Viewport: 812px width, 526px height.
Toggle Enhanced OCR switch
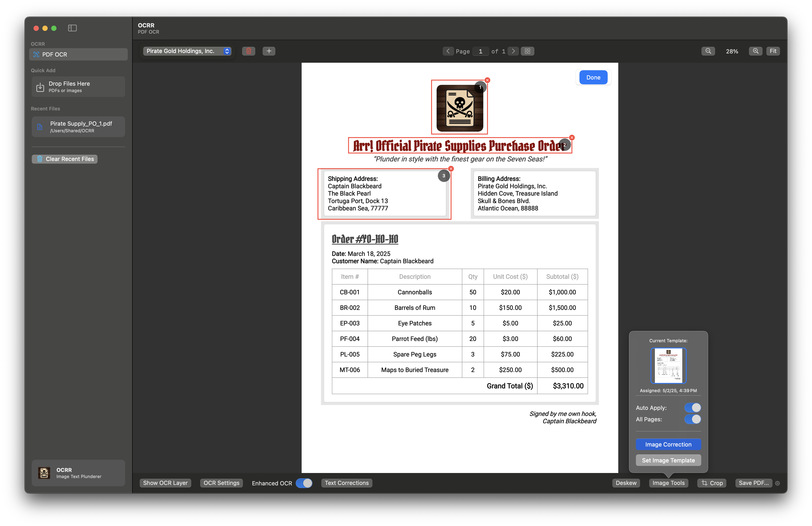(x=304, y=483)
